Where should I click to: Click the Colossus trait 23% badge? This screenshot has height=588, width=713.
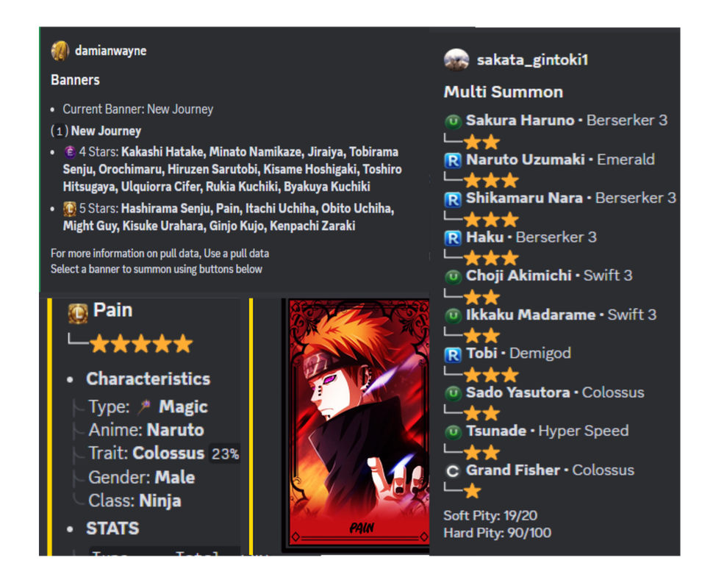coord(225,453)
